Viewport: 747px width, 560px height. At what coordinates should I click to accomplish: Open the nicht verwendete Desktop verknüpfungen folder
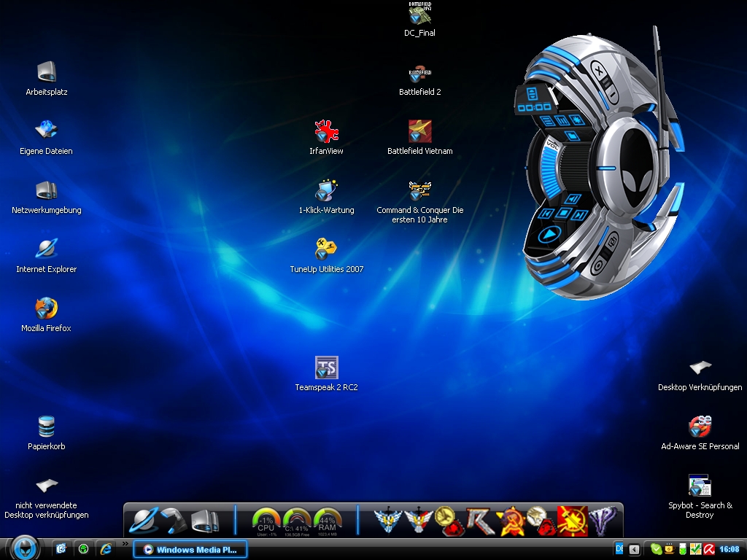point(46,499)
